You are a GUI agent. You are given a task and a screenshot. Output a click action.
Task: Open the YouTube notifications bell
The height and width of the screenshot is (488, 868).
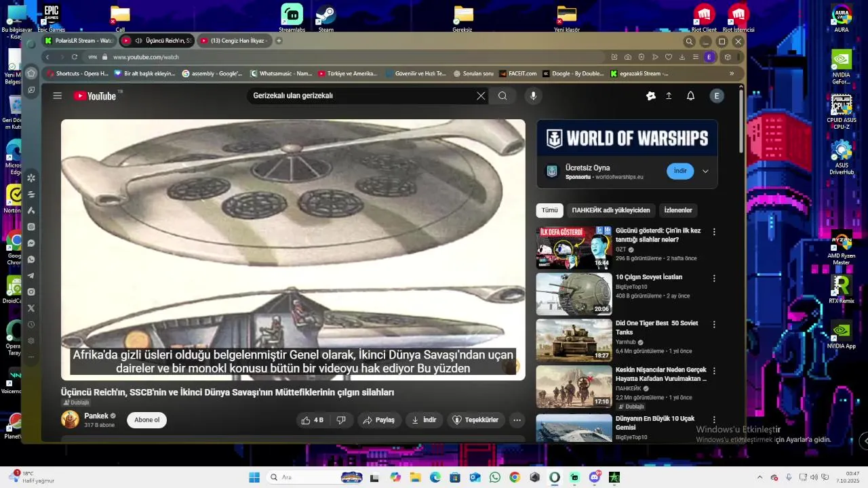[x=690, y=96]
